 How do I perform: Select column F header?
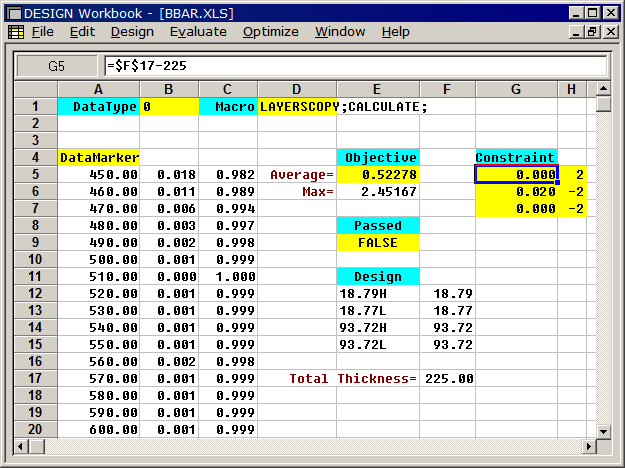[447, 89]
